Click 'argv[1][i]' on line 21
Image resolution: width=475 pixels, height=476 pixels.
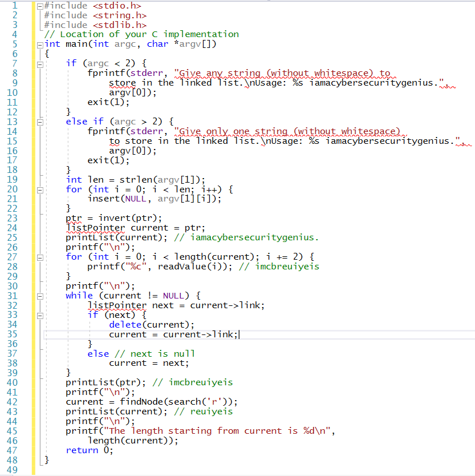(184, 199)
